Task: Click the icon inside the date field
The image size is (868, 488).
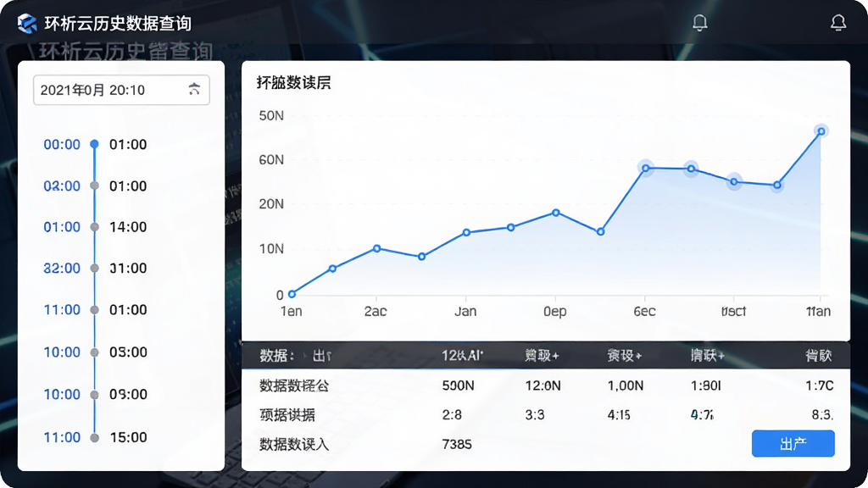Action: click(x=194, y=89)
